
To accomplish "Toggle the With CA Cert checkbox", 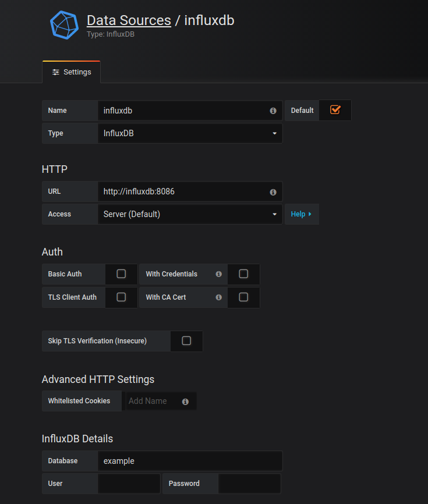I will 243,297.
